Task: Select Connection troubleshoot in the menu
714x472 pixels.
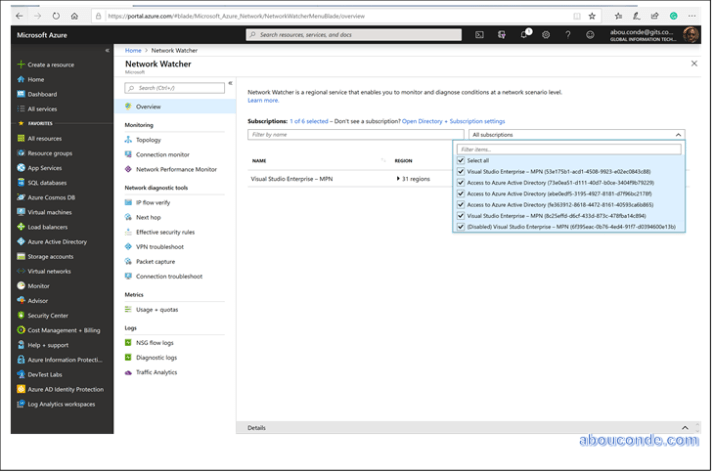Action: pyautogui.click(x=169, y=276)
